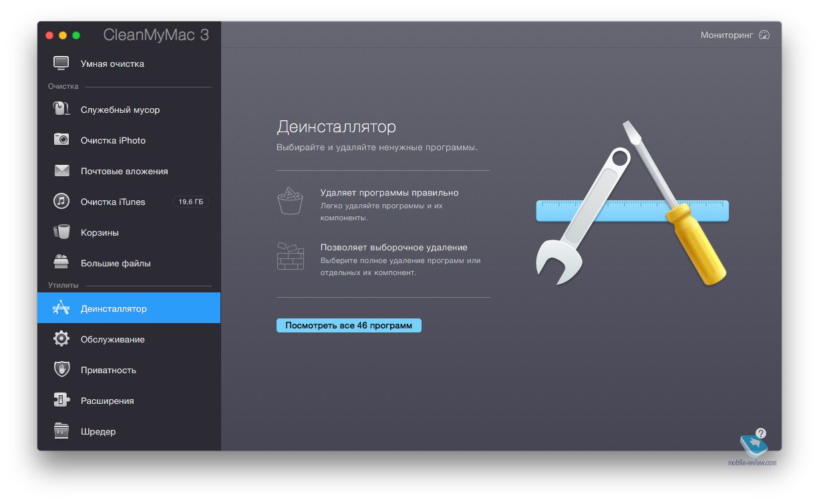Click the yellow minimize window button
The image size is (819, 504).
(x=63, y=35)
